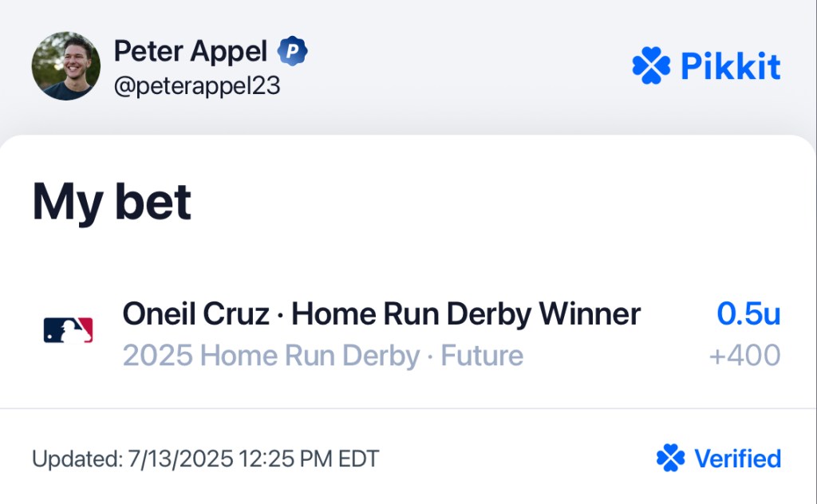Click the 12:25 PM EDT time text
This screenshot has width=817, height=504.
pos(309,459)
